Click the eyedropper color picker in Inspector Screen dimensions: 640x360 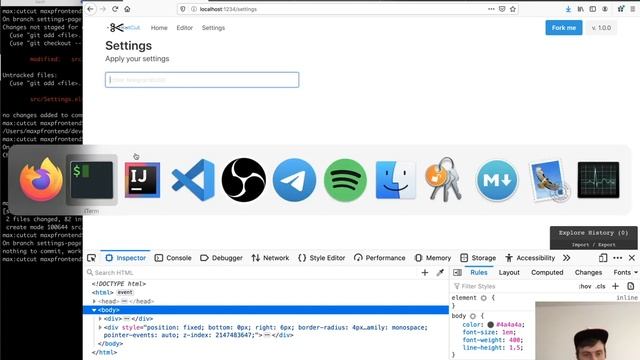440,272
